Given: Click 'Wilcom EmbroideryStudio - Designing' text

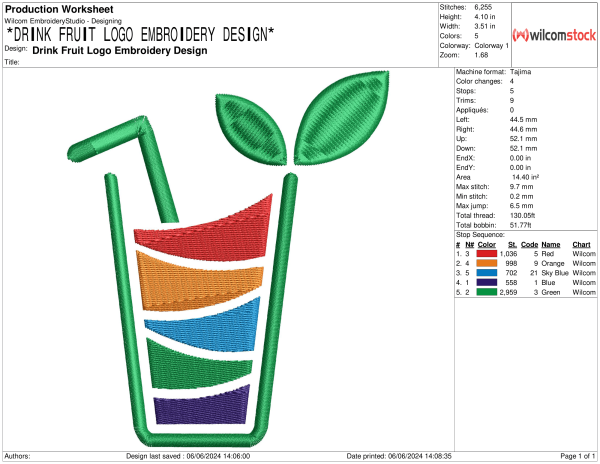Looking at the screenshot, I should coord(63,21).
